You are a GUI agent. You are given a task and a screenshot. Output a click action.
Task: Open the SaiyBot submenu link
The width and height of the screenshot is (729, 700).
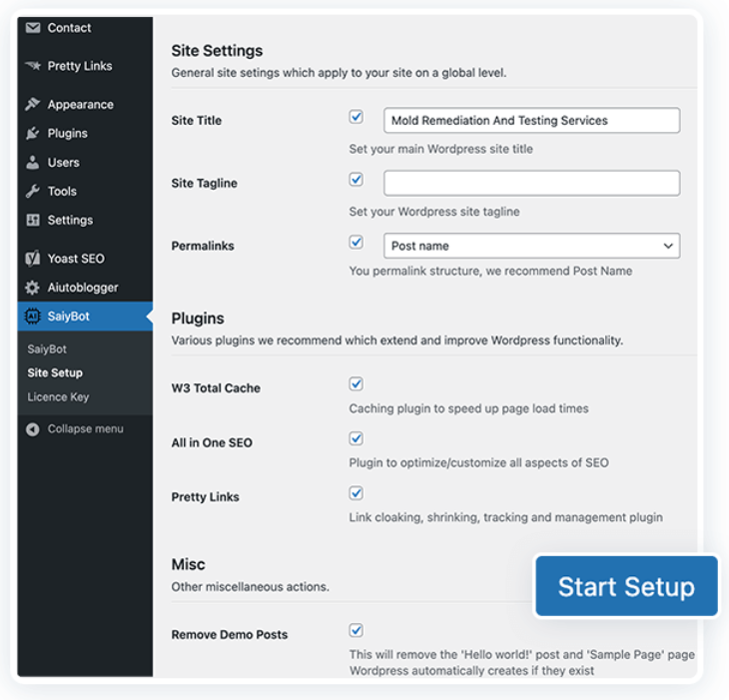47,350
